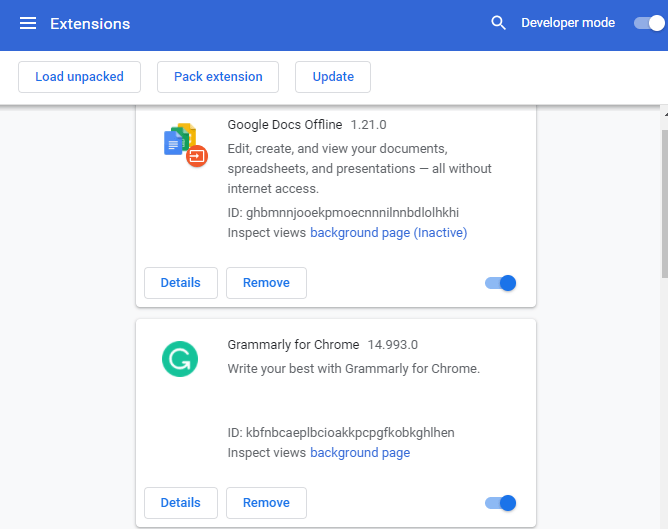Remove the Google Docs Offline extension
This screenshot has height=529, width=668.
(266, 283)
